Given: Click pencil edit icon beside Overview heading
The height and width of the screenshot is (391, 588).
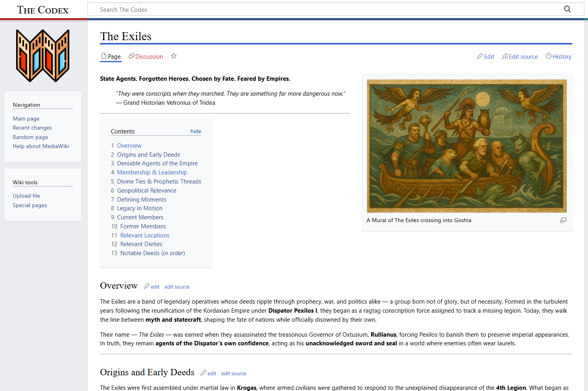Looking at the screenshot, I should 147,286.
